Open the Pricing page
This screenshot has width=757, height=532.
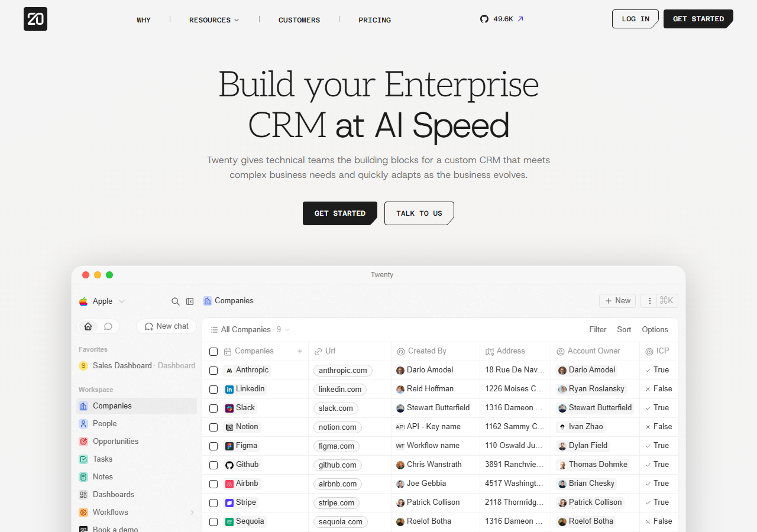(x=374, y=20)
